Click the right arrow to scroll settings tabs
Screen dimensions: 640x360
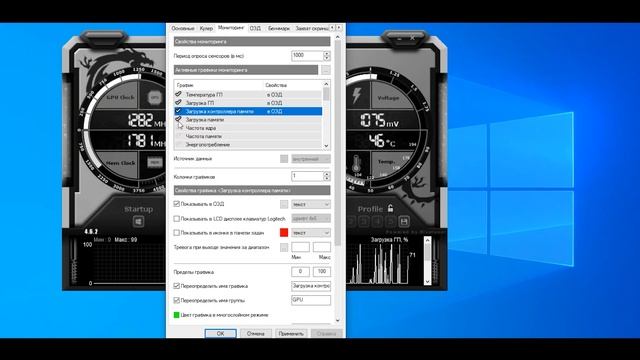(339, 27)
